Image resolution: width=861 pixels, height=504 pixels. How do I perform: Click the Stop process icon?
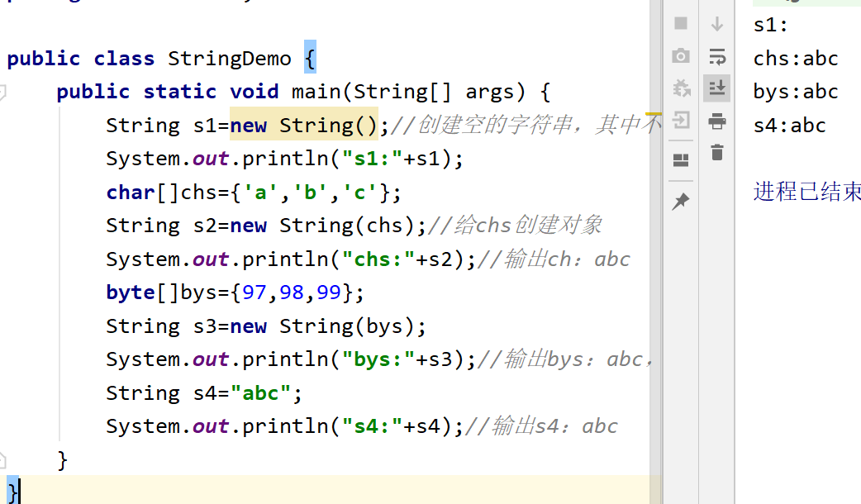(x=680, y=24)
